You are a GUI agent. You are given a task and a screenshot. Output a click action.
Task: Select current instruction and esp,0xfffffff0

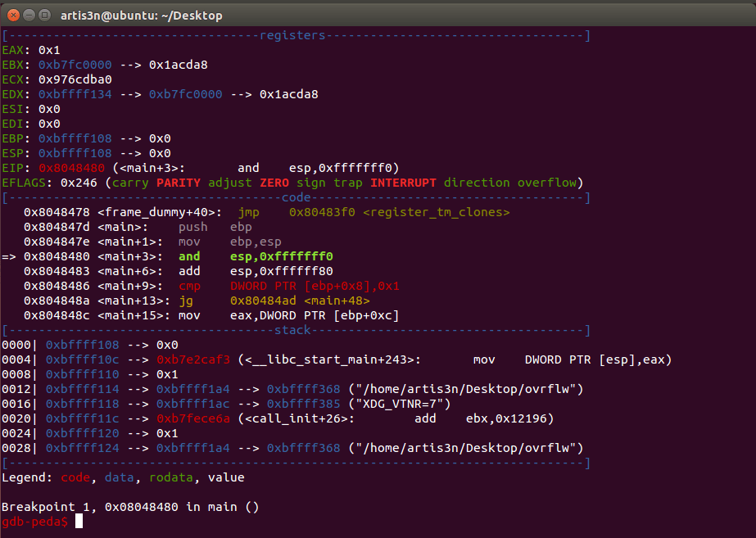tap(256, 256)
